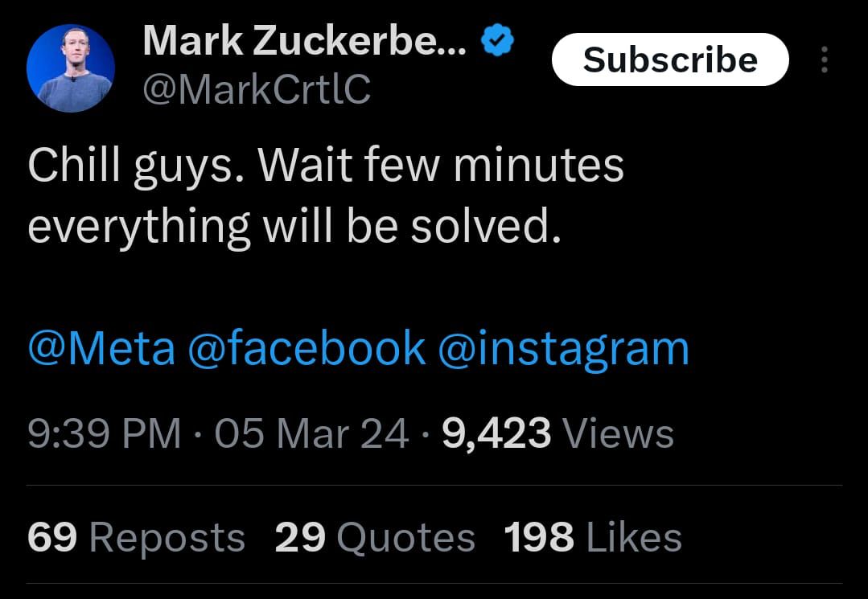
Task: Click the word 'everything' in the tweet
Action: click(x=138, y=228)
